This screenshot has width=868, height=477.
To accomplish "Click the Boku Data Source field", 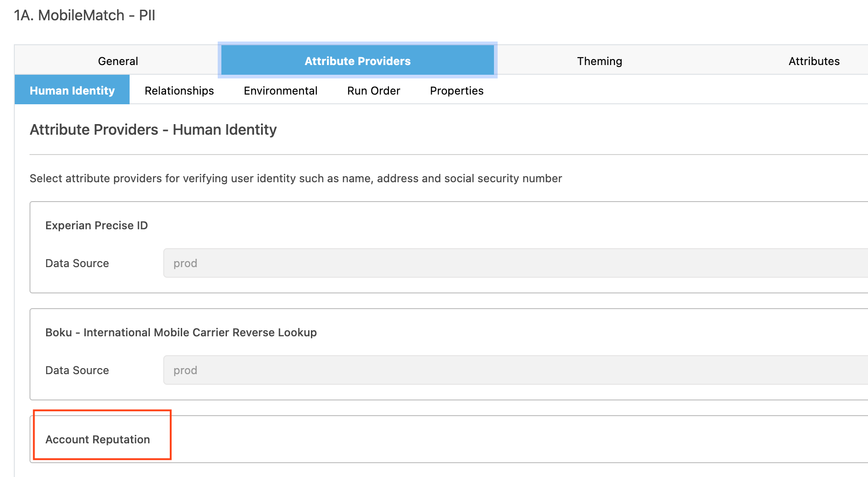I will coord(516,370).
